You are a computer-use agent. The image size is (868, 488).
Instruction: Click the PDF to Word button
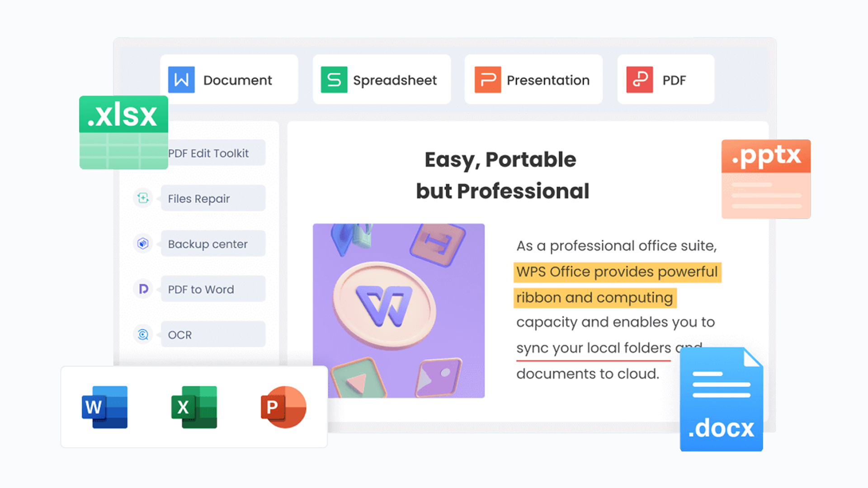[x=212, y=289]
